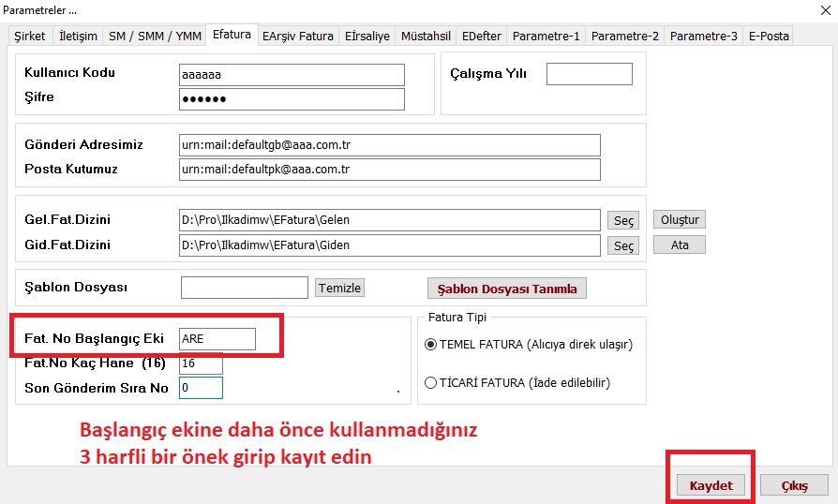The width and height of the screenshot is (838, 504).
Task: Open the EIrsaliye tab
Action: pos(367,37)
